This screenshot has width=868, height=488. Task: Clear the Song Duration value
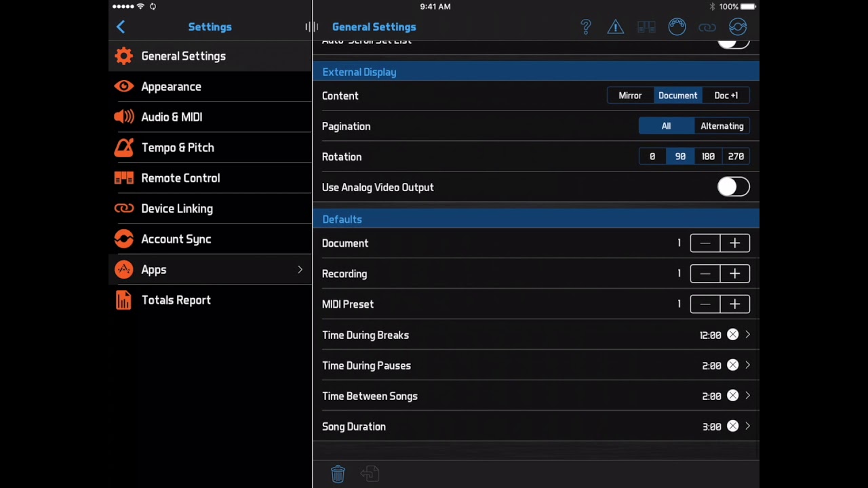pos(732,426)
